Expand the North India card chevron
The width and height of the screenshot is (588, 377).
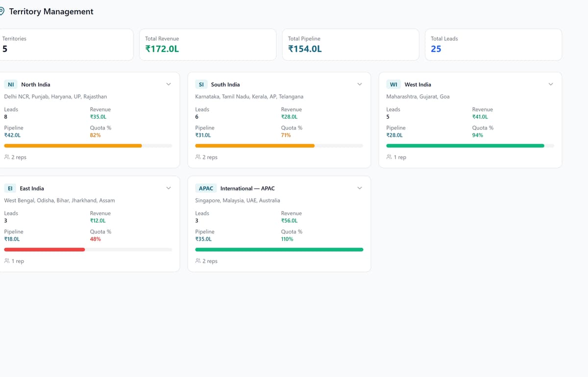pyautogui.click(x=169, y=84)
